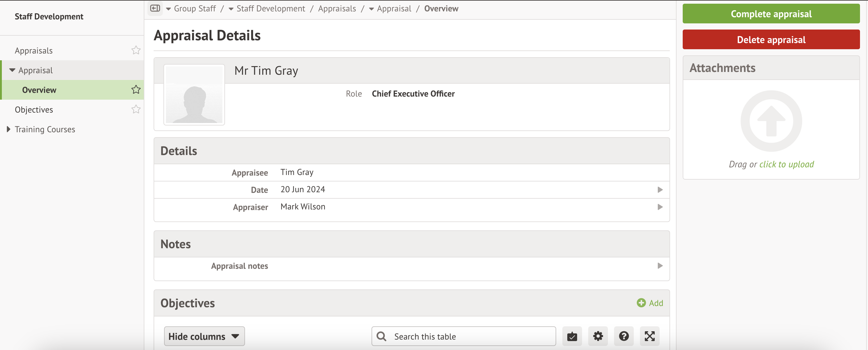Expand the table to fullscreen
Viewport: 868px width, 350px height.
click(649, 336)
